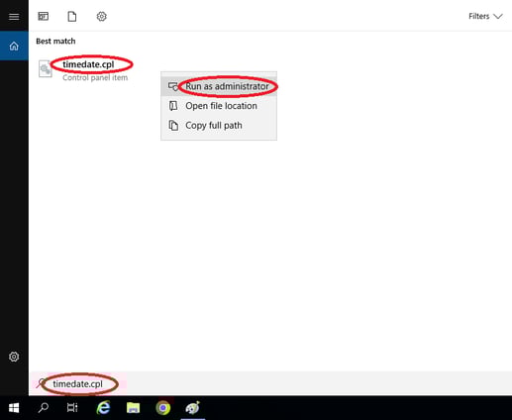Choose Open file location
Screen dimensions: 512x420
coord(219,106)
